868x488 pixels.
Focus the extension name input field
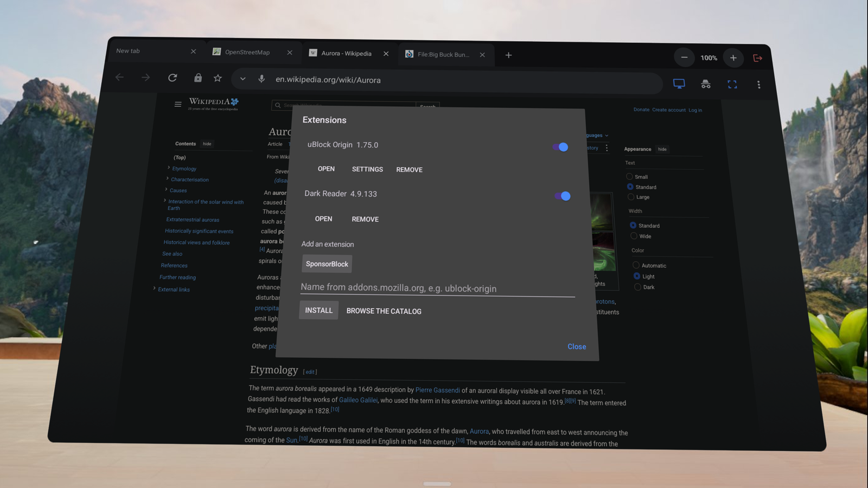pyautogui.click(x=437, y=288)
